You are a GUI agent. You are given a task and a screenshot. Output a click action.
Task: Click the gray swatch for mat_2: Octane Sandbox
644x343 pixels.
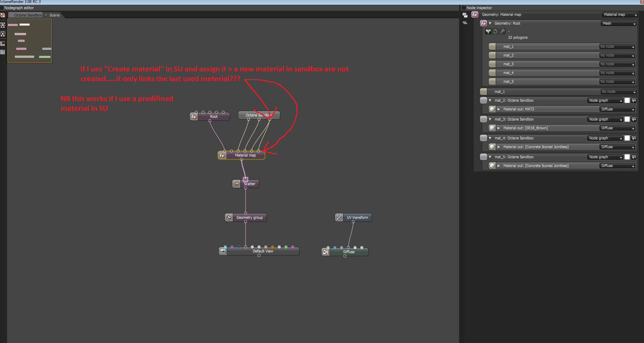484,100
